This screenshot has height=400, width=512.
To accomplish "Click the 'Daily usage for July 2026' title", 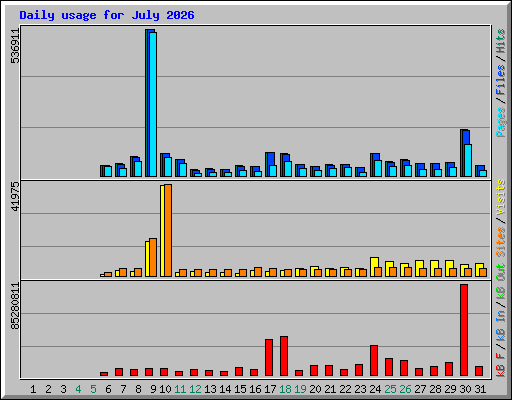I will [x=107, y=15].
